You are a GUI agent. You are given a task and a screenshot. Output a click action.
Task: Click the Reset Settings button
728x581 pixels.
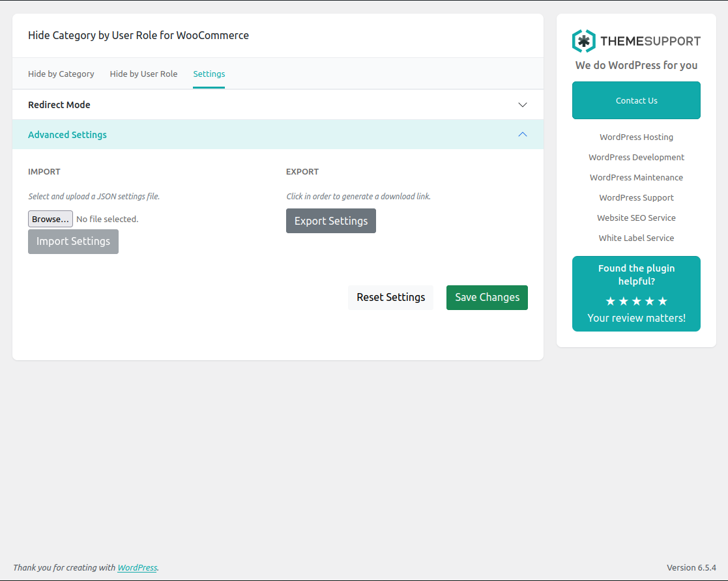coord(390,298)
